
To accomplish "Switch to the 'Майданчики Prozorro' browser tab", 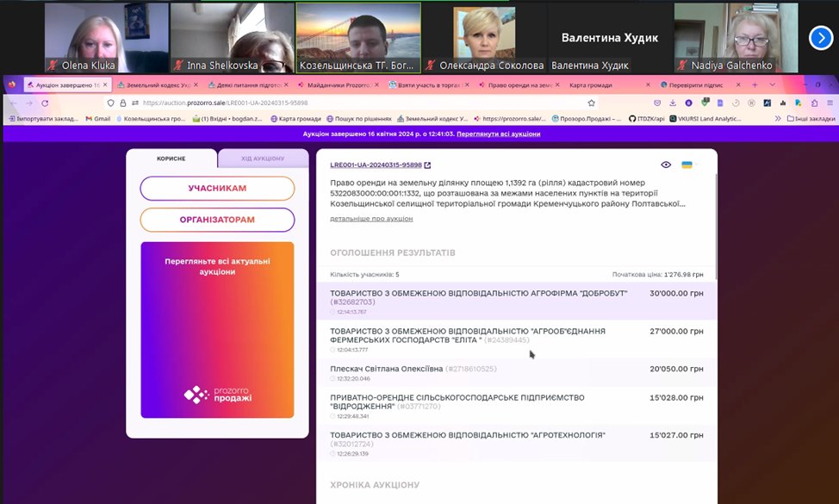I will pos(339,85).
